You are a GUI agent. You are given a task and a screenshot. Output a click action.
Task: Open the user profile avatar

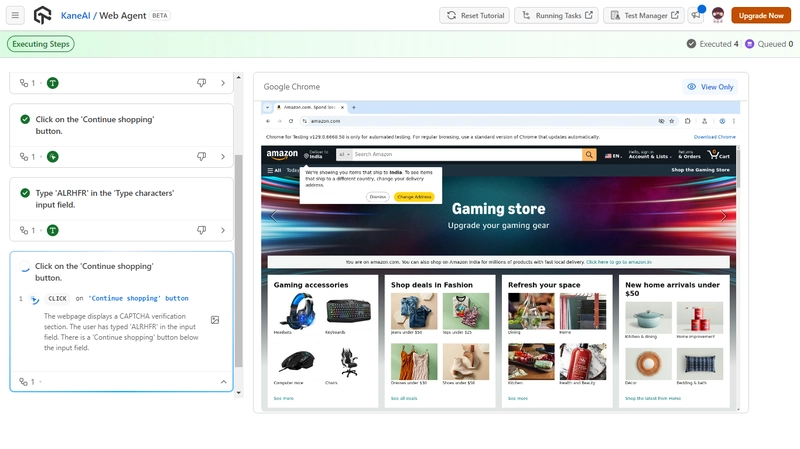point(718,15)
